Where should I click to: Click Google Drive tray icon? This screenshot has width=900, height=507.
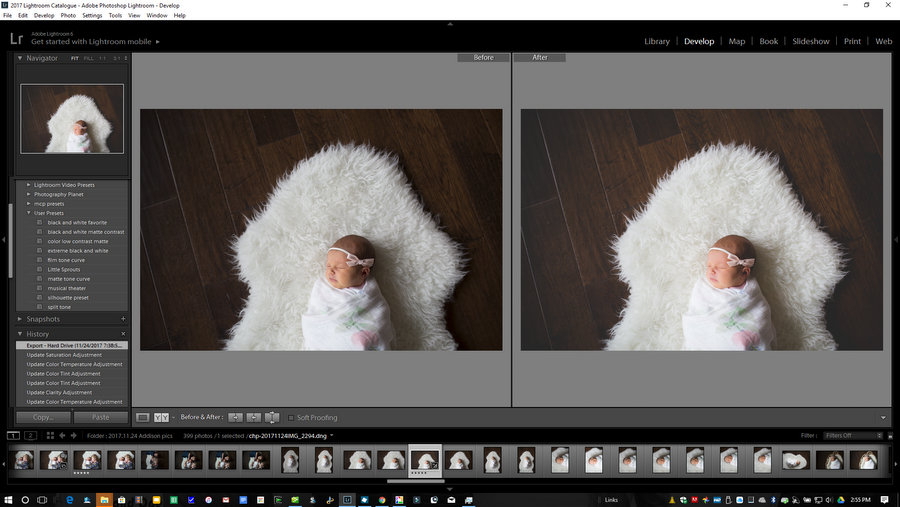(841, 500)
